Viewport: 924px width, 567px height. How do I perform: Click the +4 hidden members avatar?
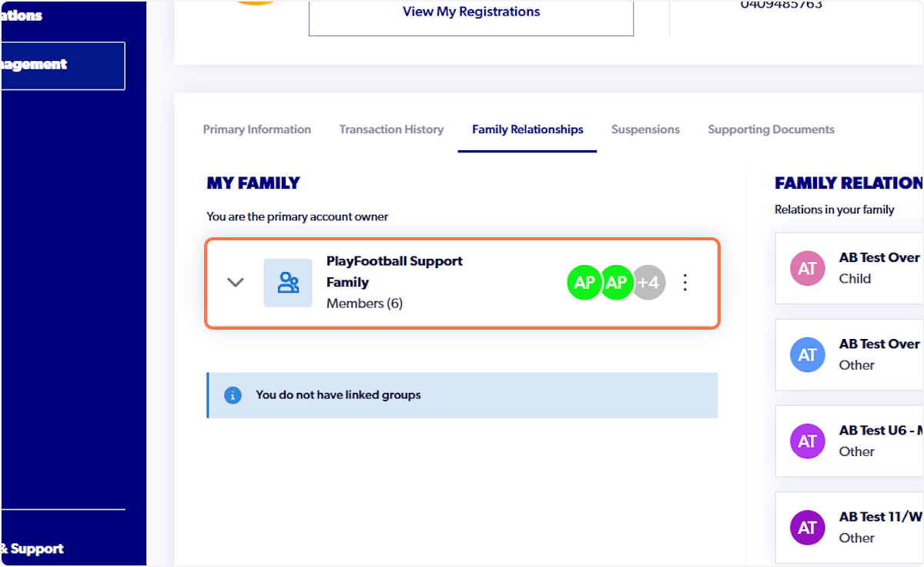tap(648, 282)
